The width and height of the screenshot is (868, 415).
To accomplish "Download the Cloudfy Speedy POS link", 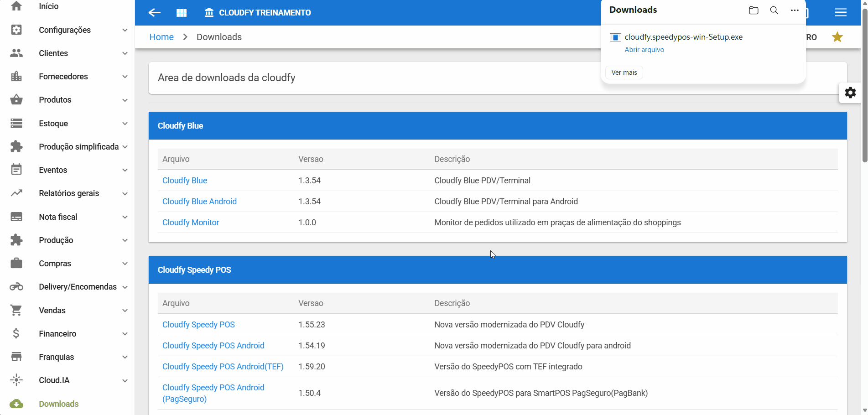I will click(198, 325).
